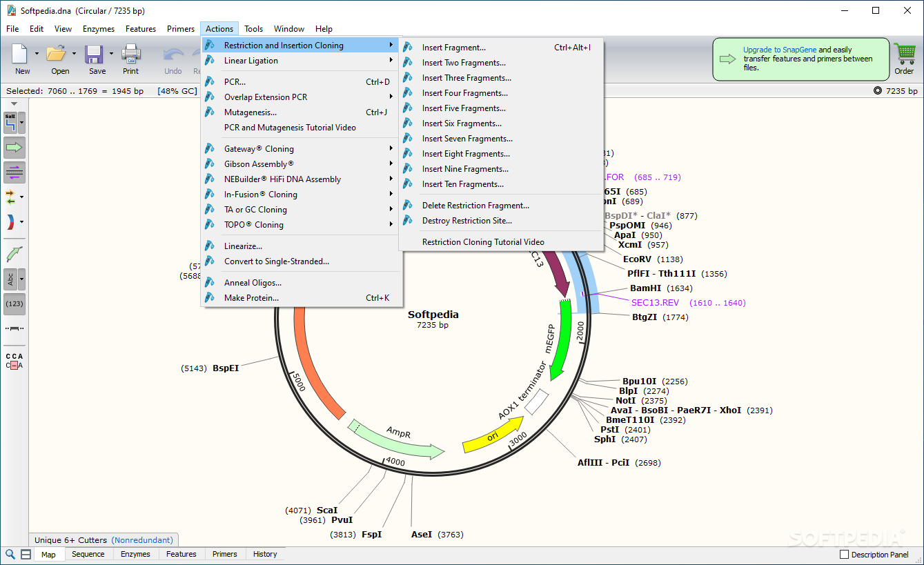Click the icon beside Insert Fragment... entry
Viewport: 924px width, 565px height.
[408, 48]
